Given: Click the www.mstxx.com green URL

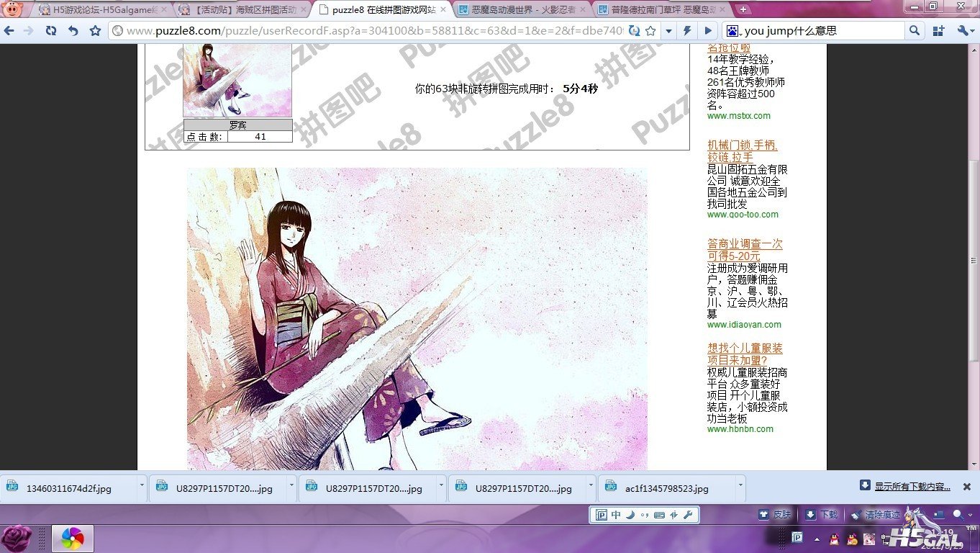Looking at the screenshot, I should [738, 116].
